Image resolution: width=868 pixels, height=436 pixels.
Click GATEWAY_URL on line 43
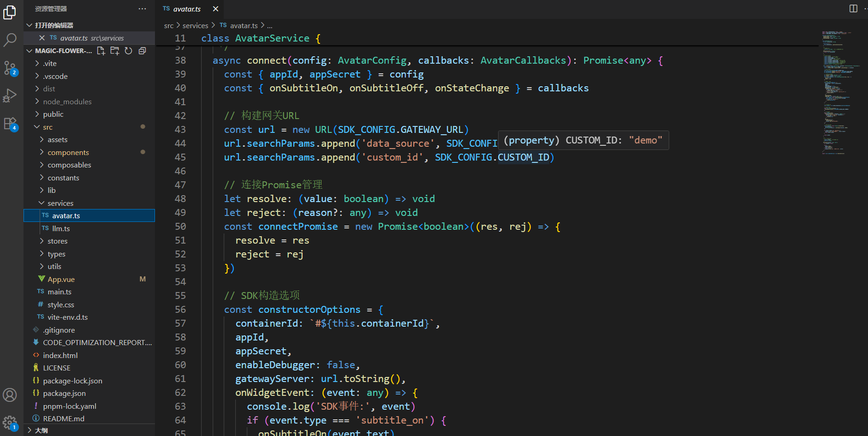click(x=432, y=130)
